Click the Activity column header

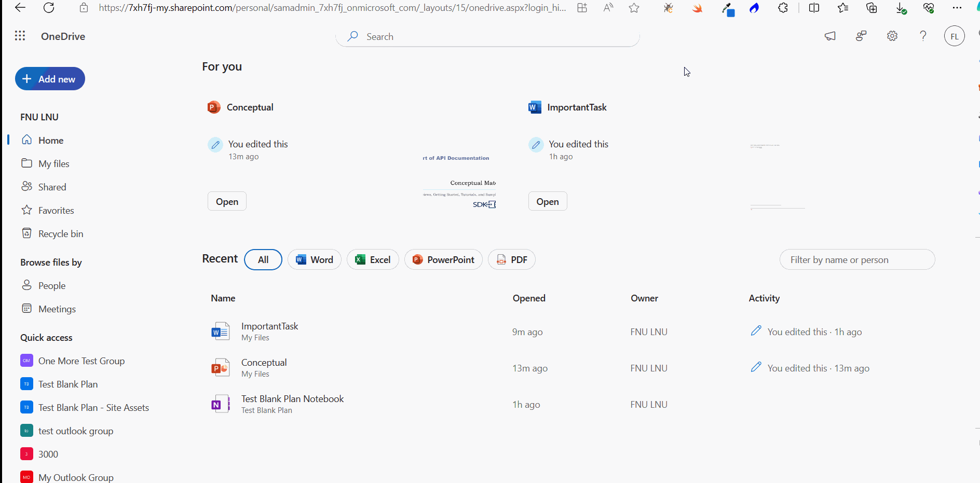coord(764,298)
